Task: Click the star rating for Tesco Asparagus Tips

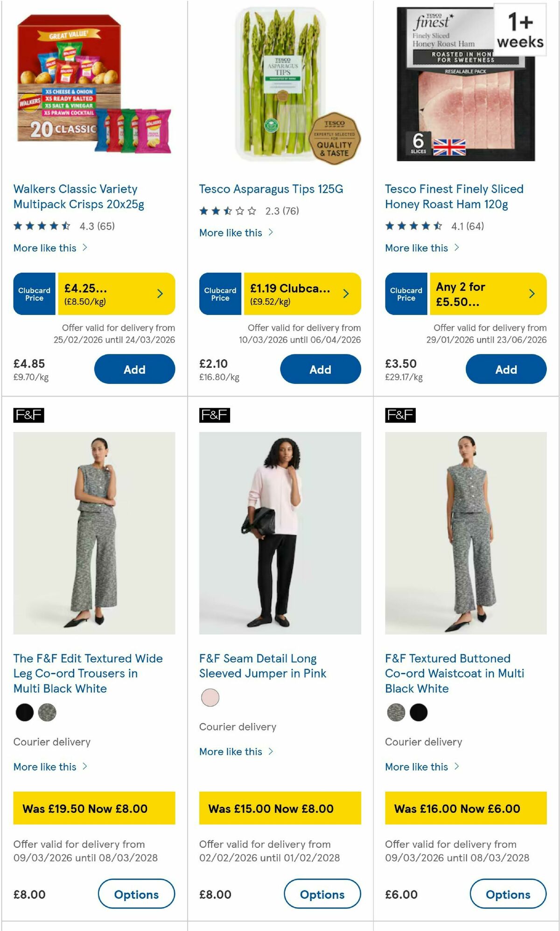Action: coord(227,211)
